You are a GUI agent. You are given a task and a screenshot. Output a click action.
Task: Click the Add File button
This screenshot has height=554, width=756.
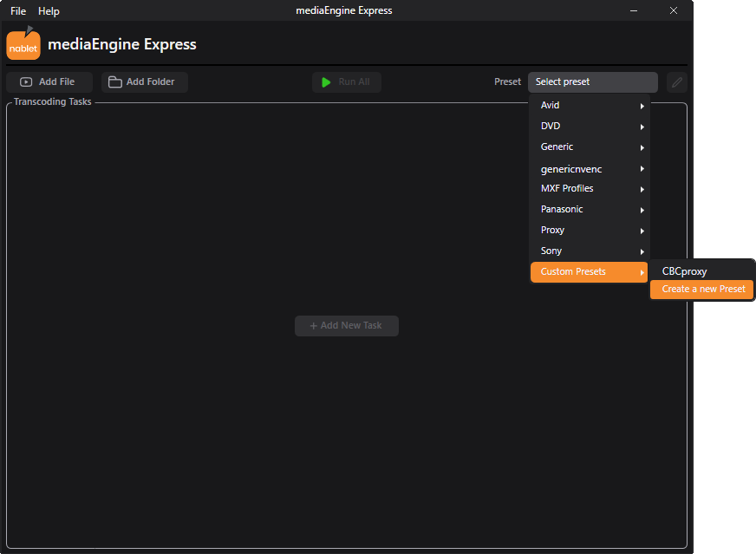coord(49,82)
